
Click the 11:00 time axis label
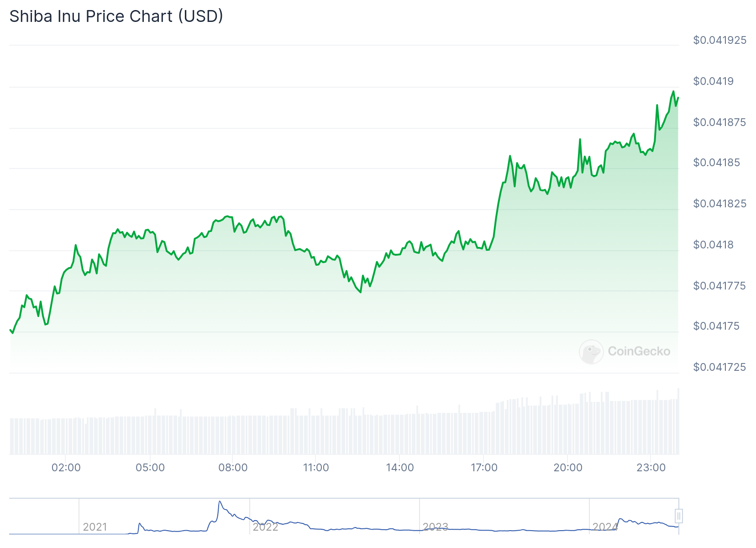pyautogui.click(x=316, y=468)
